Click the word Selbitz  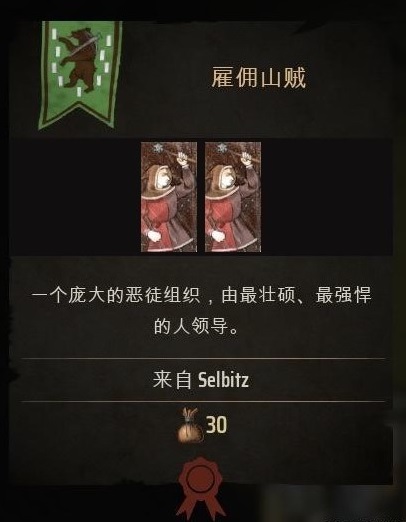pyautogui.click(x=223, y=380)
